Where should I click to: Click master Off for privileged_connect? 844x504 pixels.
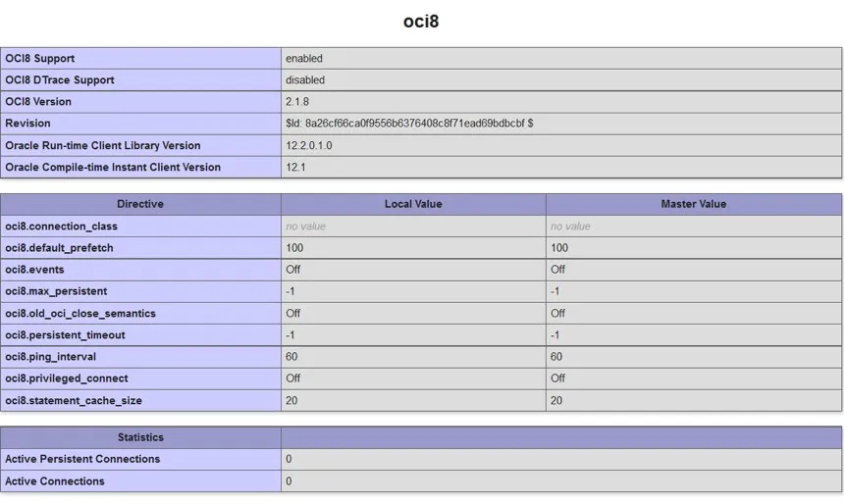[558, 378]
